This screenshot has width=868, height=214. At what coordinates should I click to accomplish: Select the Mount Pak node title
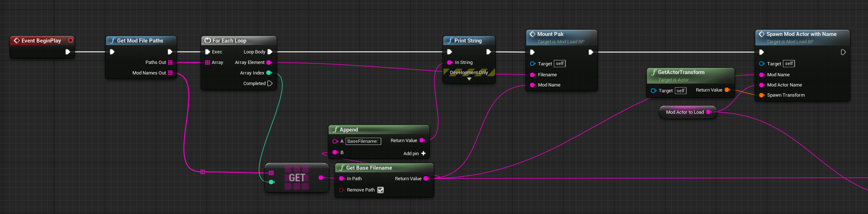pyautogui.click(x=550, y=34)
